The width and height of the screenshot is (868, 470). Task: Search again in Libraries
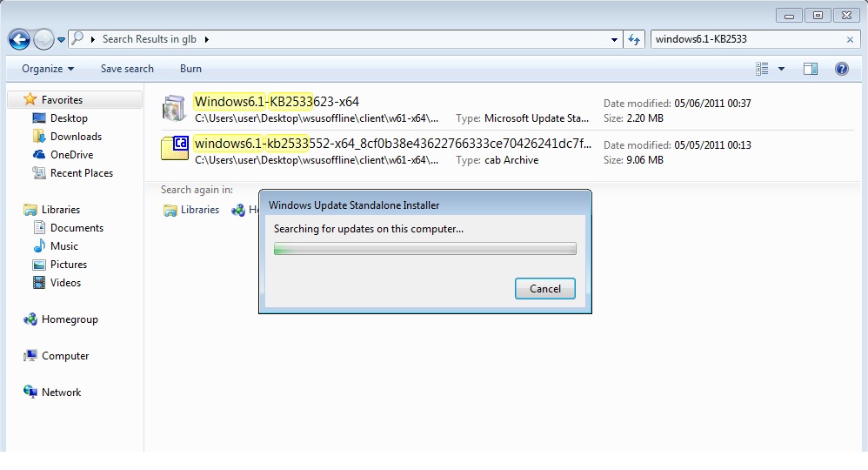coord(192,210)
